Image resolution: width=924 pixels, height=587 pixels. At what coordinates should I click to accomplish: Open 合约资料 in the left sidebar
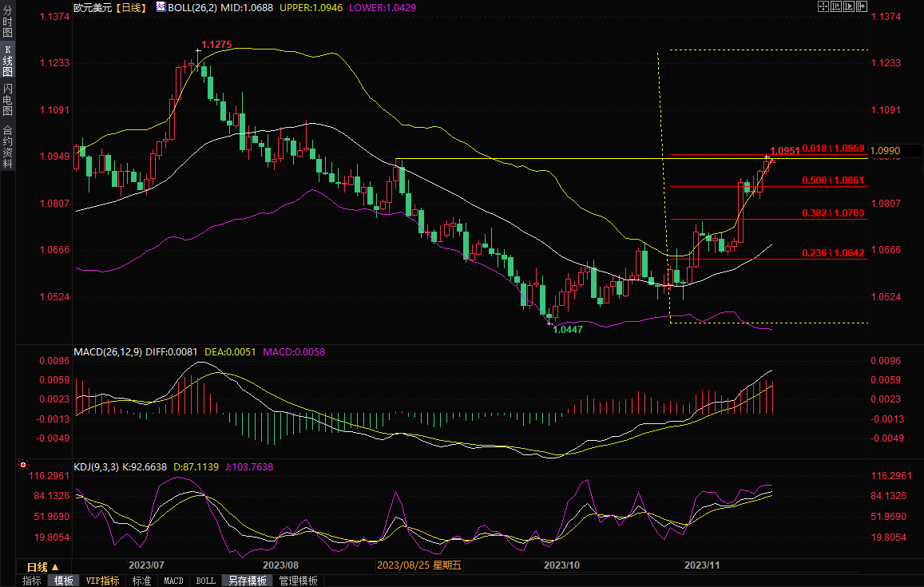click(8, 147)
